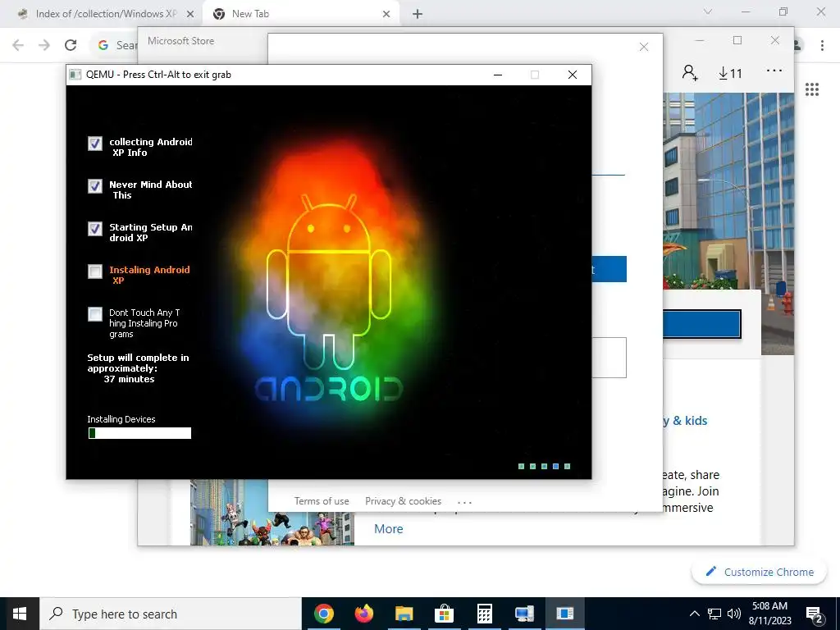Open a new Chrome tab with plus button
Image resolution: width=840 pixels, height=630 pixels.
[418, 15]
